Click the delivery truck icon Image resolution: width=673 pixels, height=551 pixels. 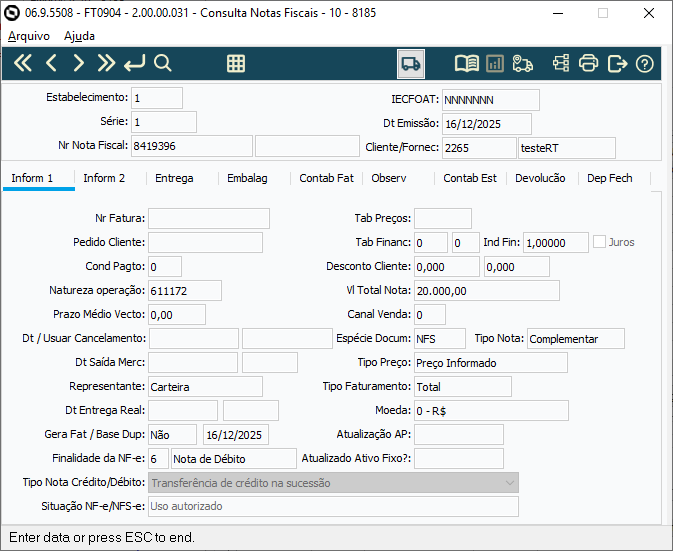(411, 64)
